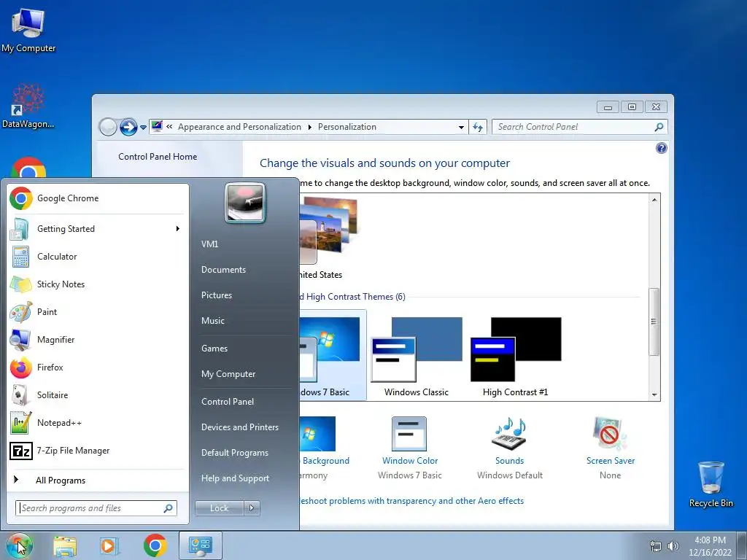Click breadcrumb arrow after Appearance and Personalization
The image size is (747, 560).
click(x=309, y=127)
